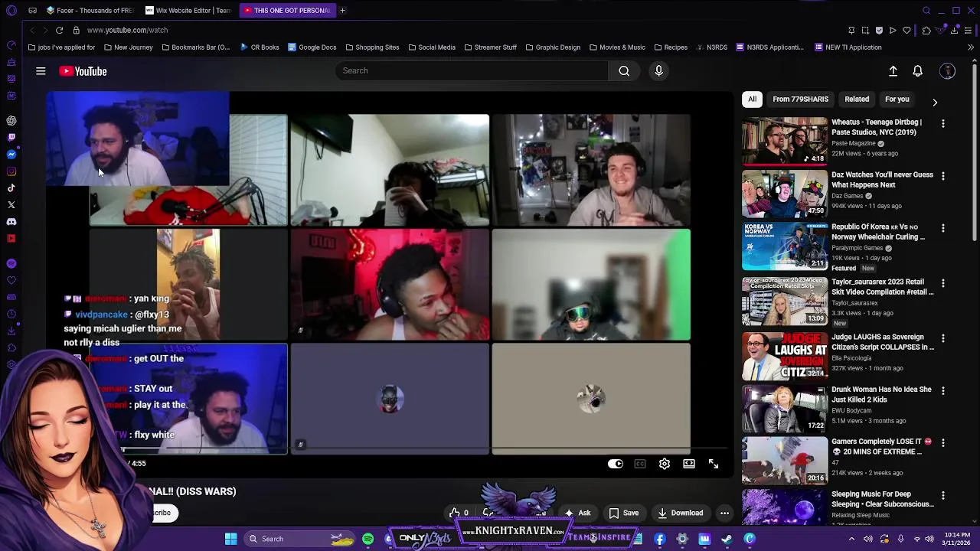Switch to theater mode in player

(689, 464)
